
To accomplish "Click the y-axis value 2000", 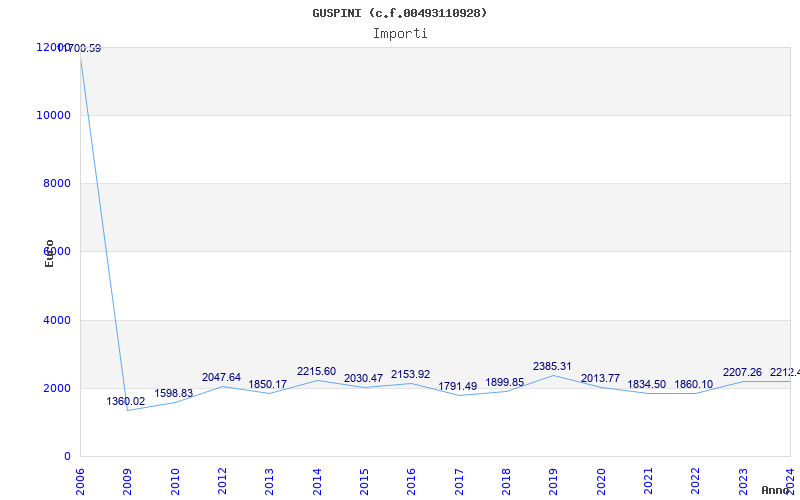I will (x=57, y=388).
